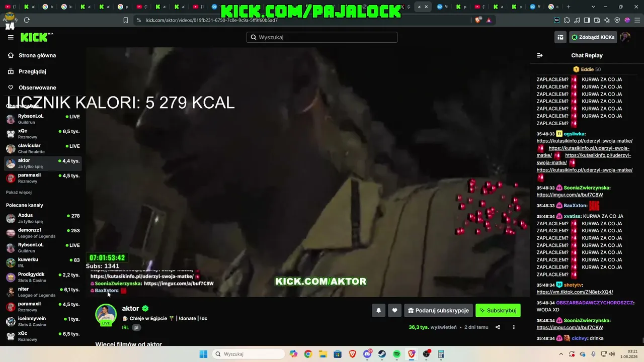Click the BaxXxton username in chat
The width and height of the screenshot is (644, 362).
point(575,206)
